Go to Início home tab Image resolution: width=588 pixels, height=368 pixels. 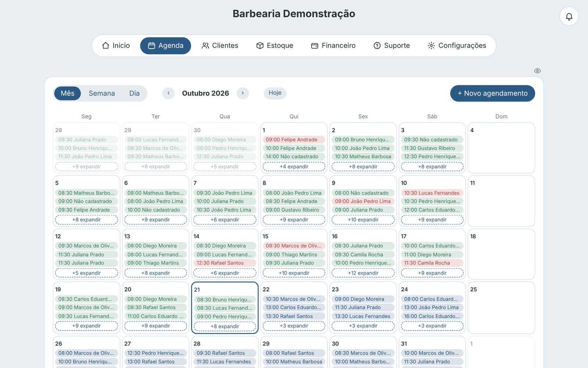pyautogui.click(x=116, y=46)
